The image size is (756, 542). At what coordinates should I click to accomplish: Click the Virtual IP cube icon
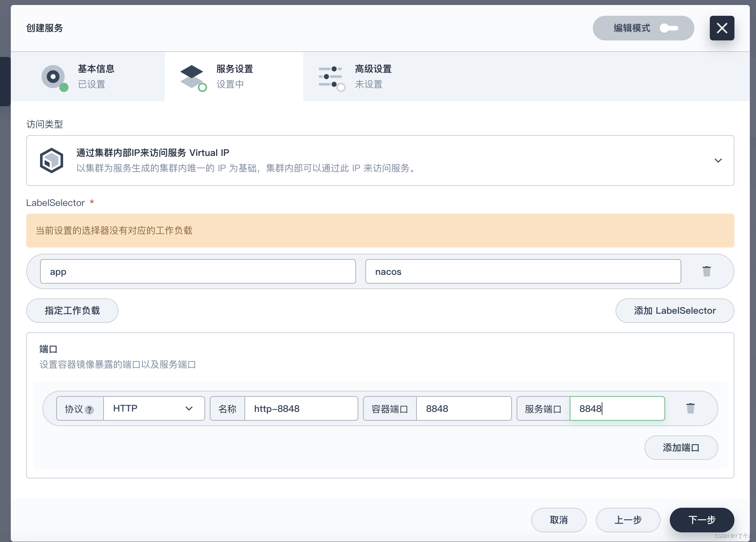(x=52, y=161)
